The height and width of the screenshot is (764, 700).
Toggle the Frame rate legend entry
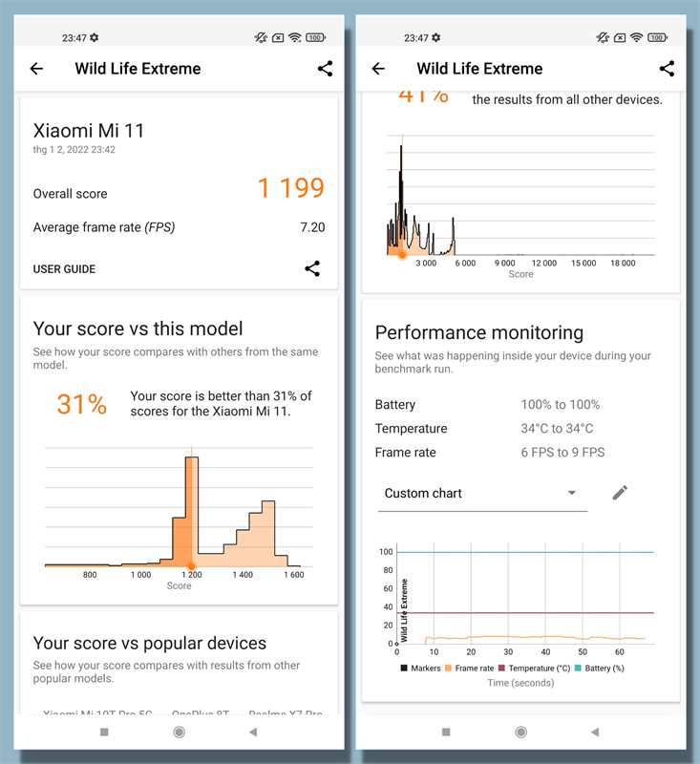click(x=469, y=668)
